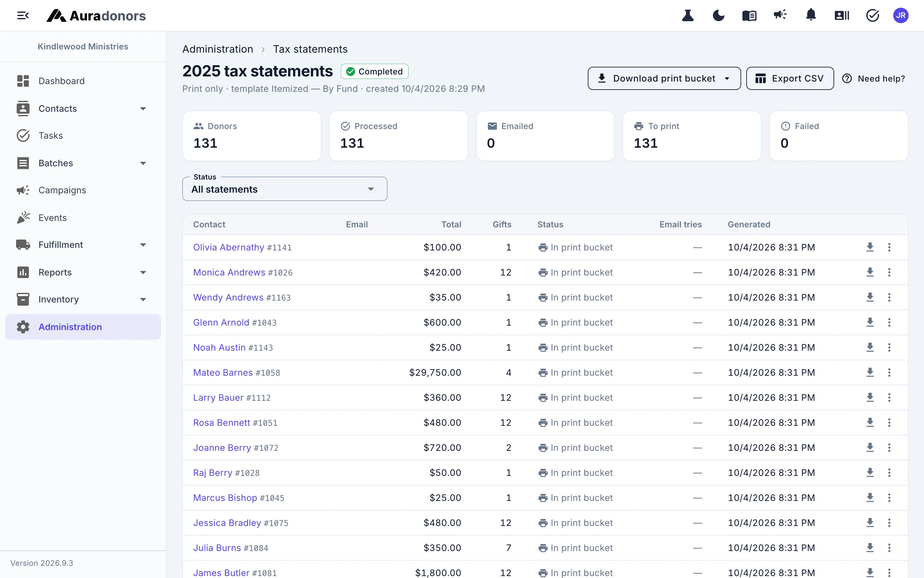Image resolution: width=924 pixels, height=578 pixels.
Task: Click the Auradonors logo
Action: point(96,16)
